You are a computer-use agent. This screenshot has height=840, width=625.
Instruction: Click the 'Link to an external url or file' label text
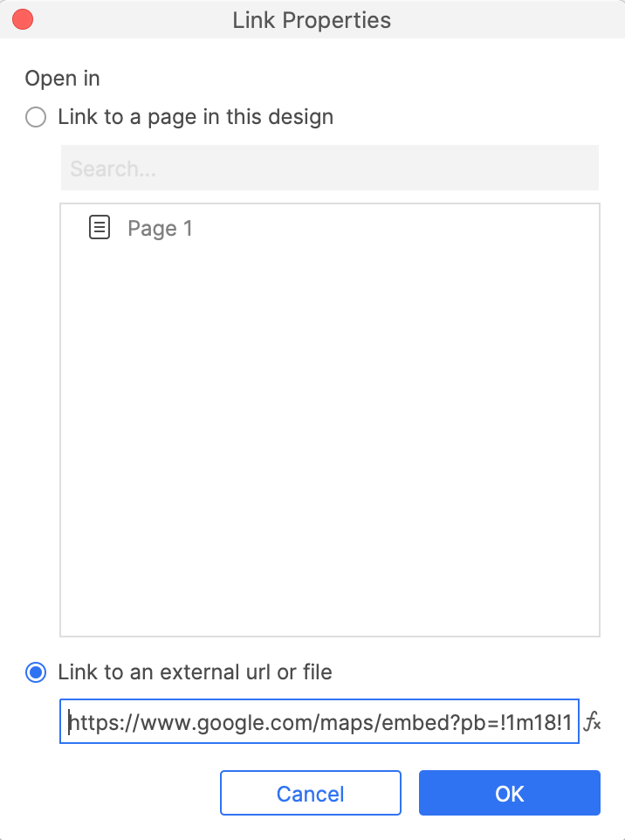[x=195, y=672]
